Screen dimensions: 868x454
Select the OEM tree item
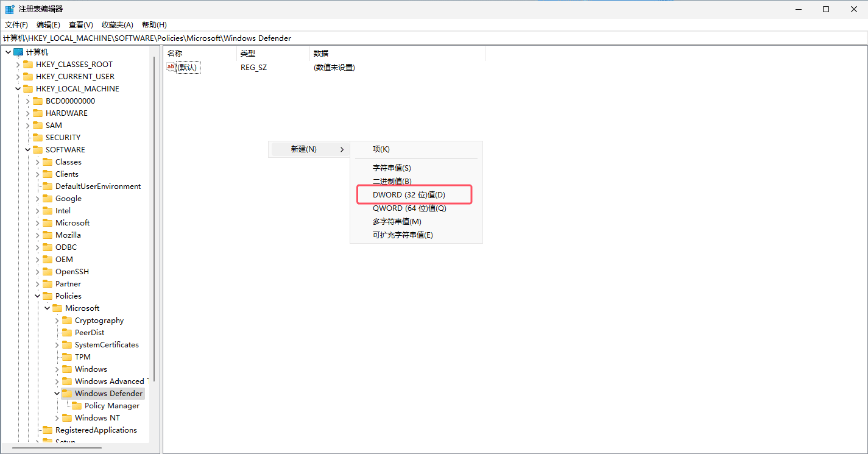point(64,260)
